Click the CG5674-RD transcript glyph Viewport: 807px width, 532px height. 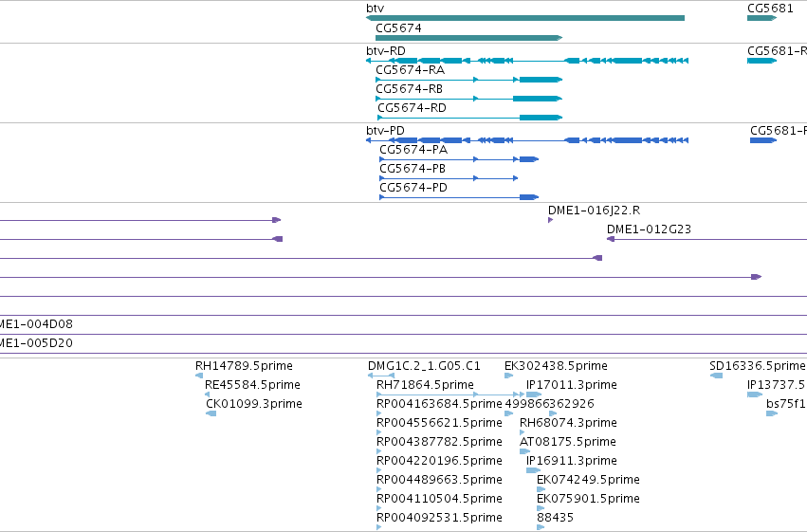click(x=470, y=118)
